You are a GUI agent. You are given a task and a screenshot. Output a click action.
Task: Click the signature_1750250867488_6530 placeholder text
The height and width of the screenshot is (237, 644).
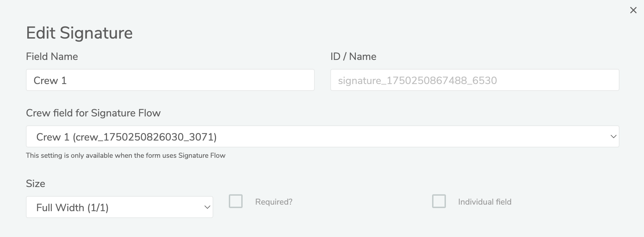coord(417,81)
